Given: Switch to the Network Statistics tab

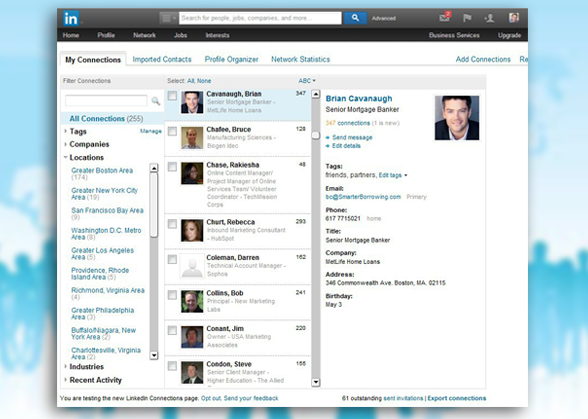Looking at the screenshot, I should 300,59.
